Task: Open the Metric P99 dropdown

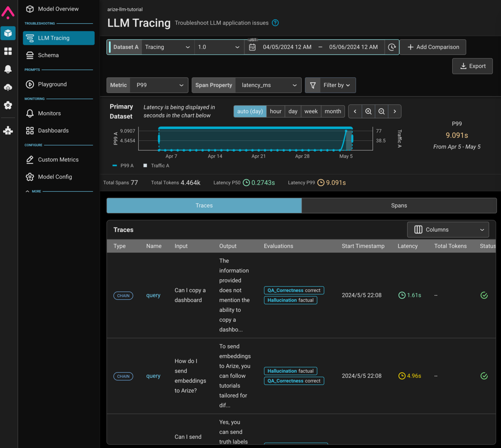Action: (x=159, y=85)
